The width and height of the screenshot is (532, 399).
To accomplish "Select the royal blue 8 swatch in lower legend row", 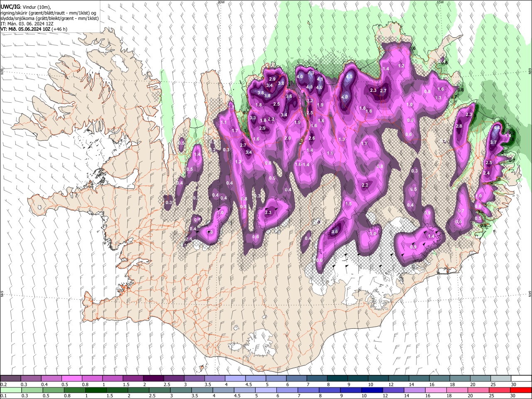I will [x=330, y=390].
